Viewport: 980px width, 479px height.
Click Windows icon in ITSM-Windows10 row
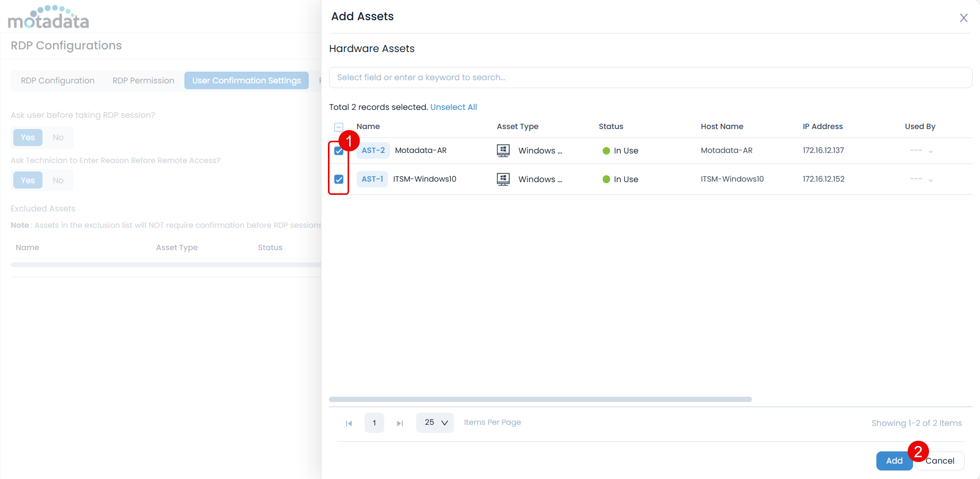pyautogui.click(x=503, y=179)
